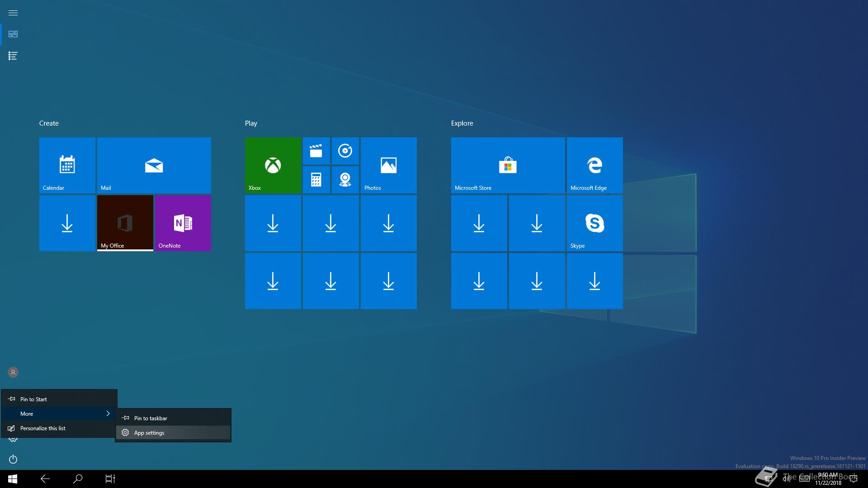The width and height of the screenshot is (868, 488).
Task: Open Task View on the taskbar
Action: click(x=110, y=479)
